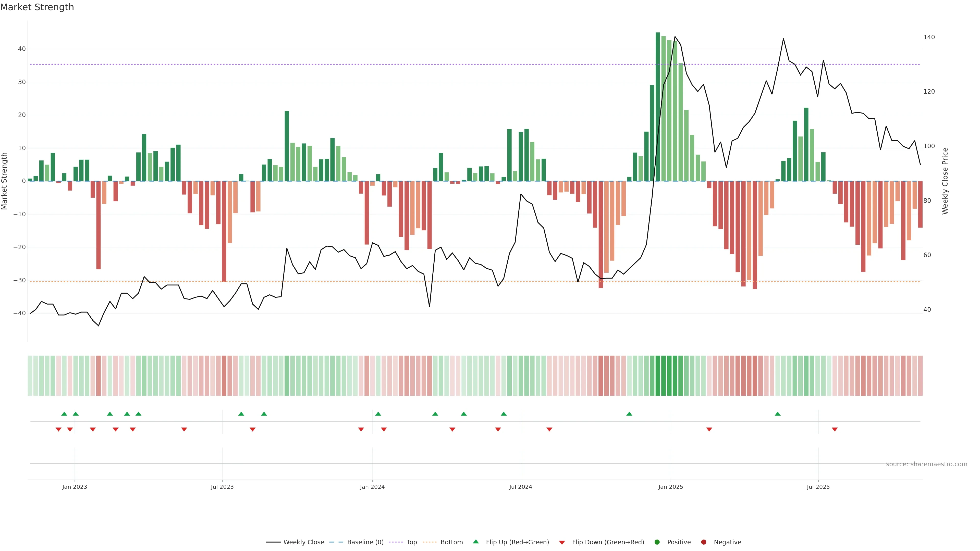Click the Market Strength chart title
The width and height of the screenshot is (980, 551).
(37, 7)
